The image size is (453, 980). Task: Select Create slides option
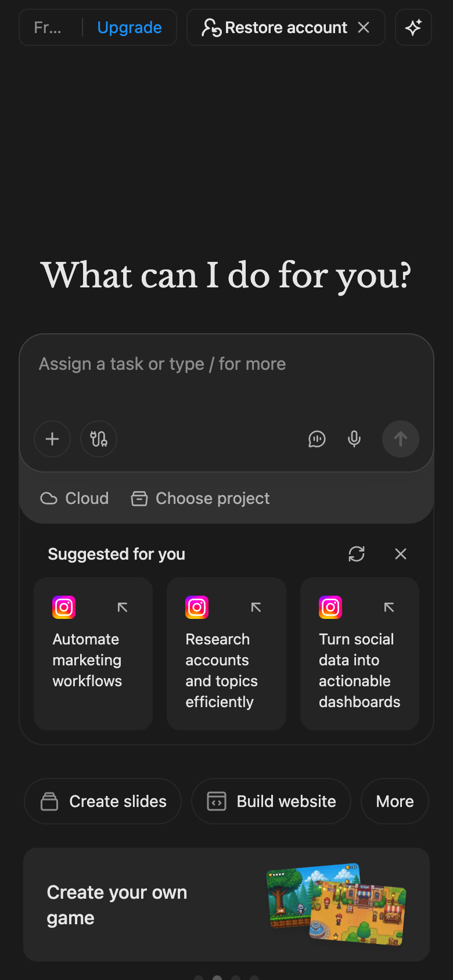103,801
